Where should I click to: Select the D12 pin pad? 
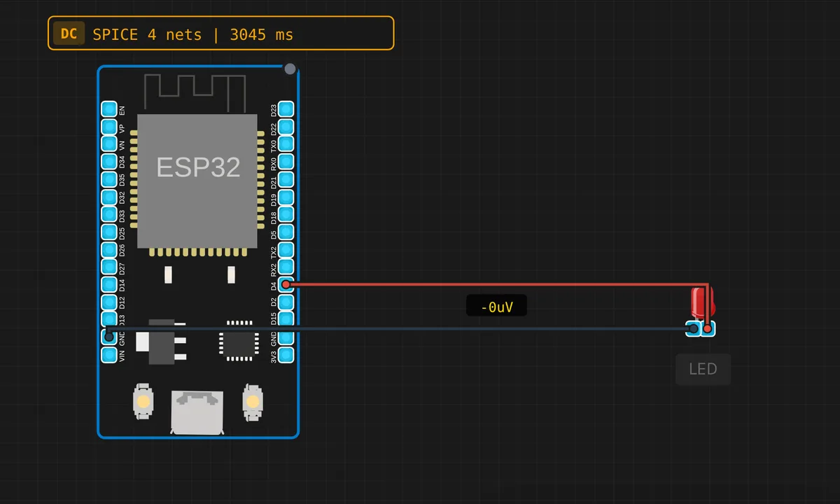pyautogui.click(x=109, y=302)
